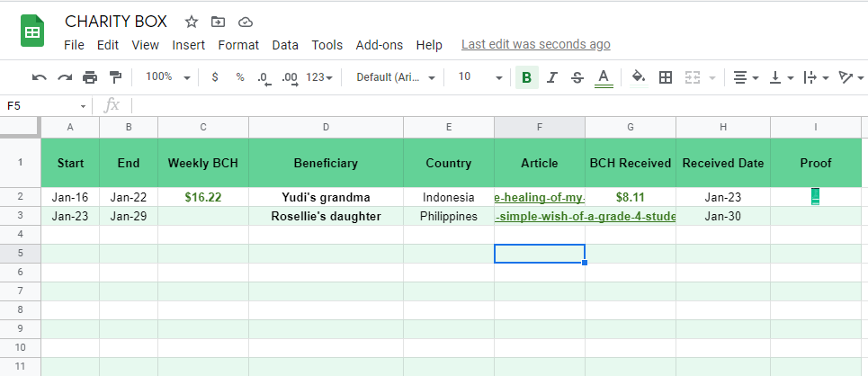868x376 pixels.
Task: Open the View menu
Action: (146, 45)
